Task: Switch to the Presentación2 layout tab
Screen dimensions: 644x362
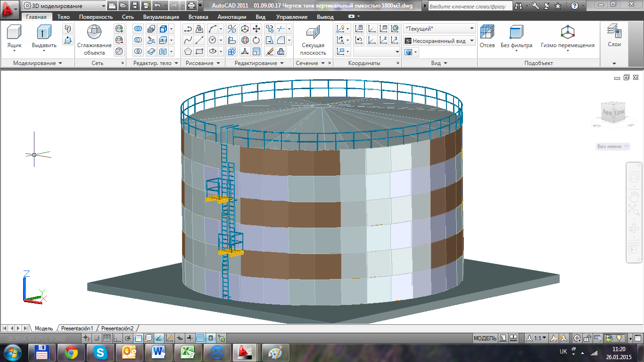Action: (x=117, y=328)
